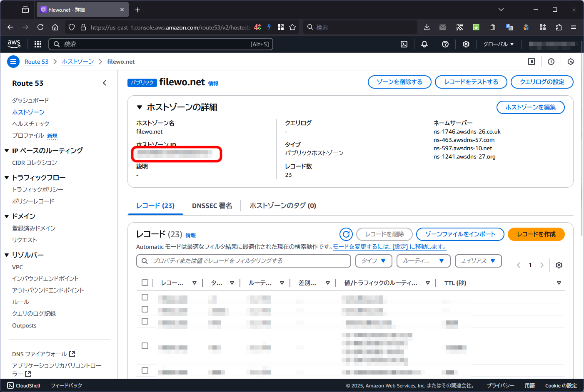The height and width of the screenshot is (392, 584).
Task: Open 登録済みドメイン in the sidebar
Action: coord(34,228)
